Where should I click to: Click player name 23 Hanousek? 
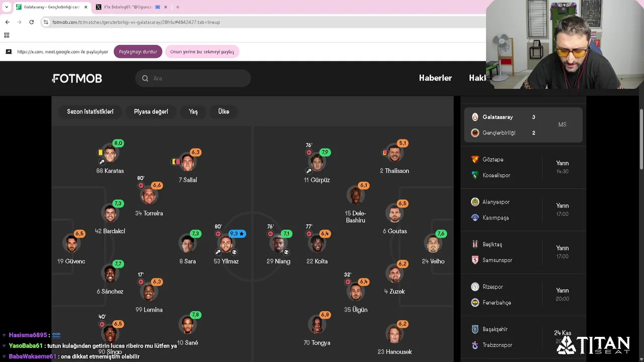pos(394,352)
